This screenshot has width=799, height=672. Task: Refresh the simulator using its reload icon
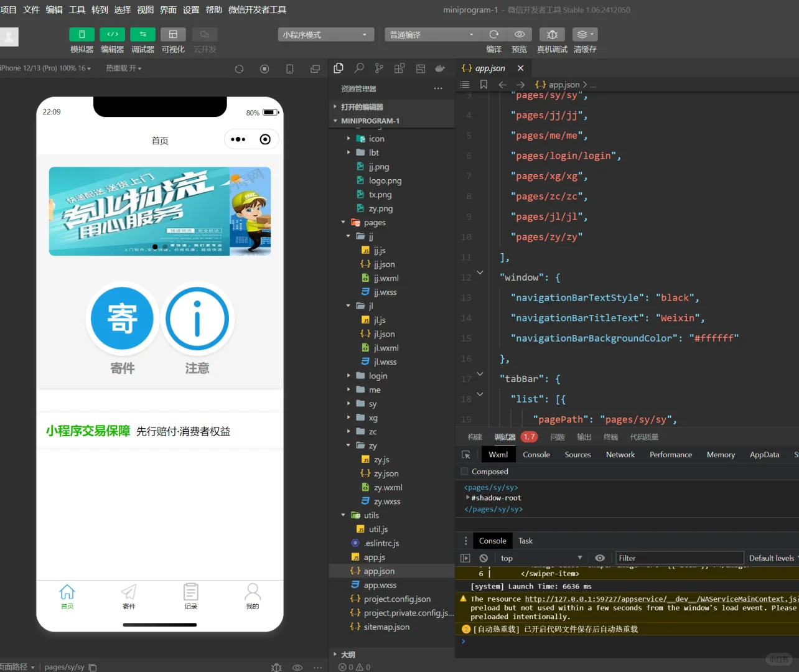click(x=239, y=68)
